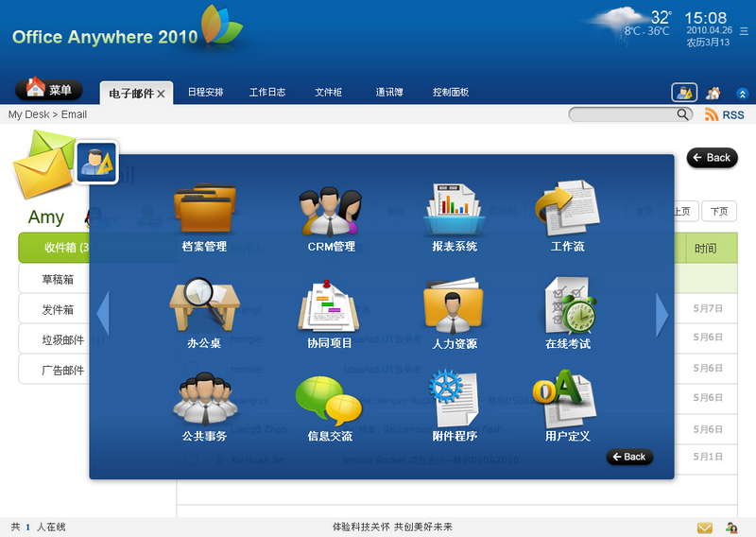Go to next page of overlay icons
This screenshot has width=756, height=537.
(x=662, y=315)
